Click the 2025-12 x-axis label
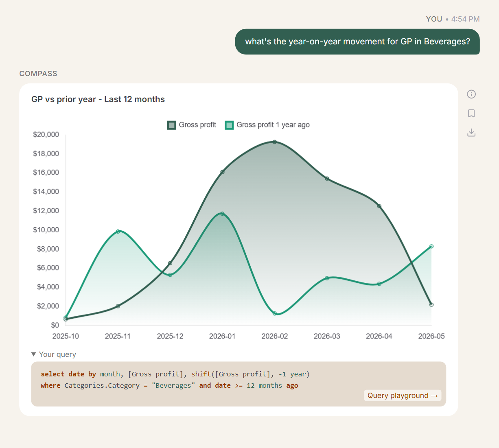This screenshot has width=499, height=448. pyautogui.click(x=170, y=336)
